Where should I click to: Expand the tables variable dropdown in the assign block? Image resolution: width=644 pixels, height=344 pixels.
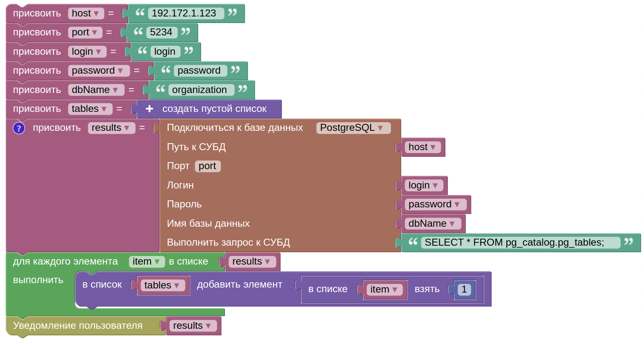[x=90, y=109]
